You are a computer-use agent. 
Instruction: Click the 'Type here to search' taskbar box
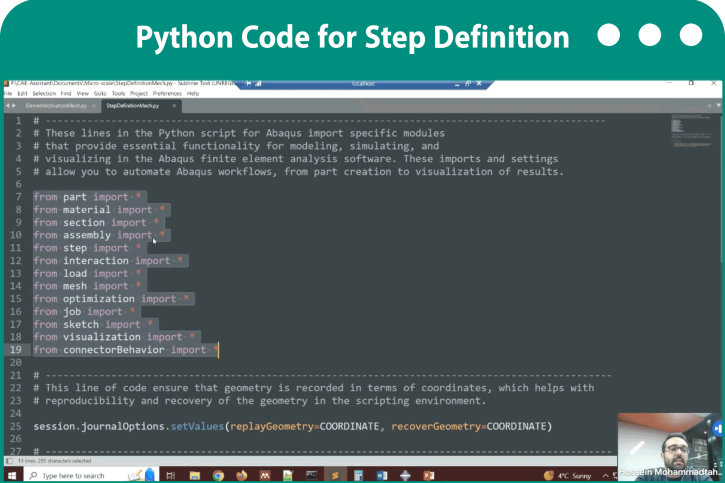click(90, 475)
